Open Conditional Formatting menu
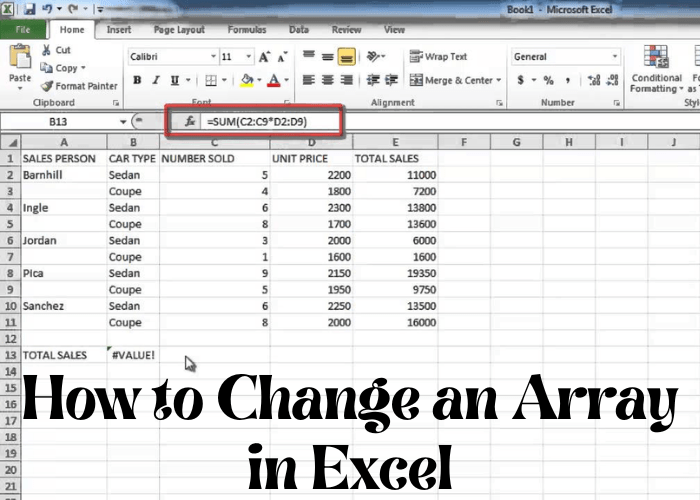 click(656, 69)
